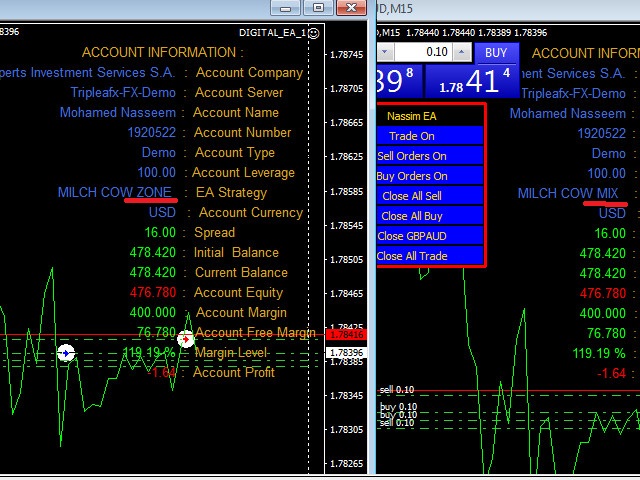Click Account Currency label
Screen dimensions: 640x480
tap(251, 213)
